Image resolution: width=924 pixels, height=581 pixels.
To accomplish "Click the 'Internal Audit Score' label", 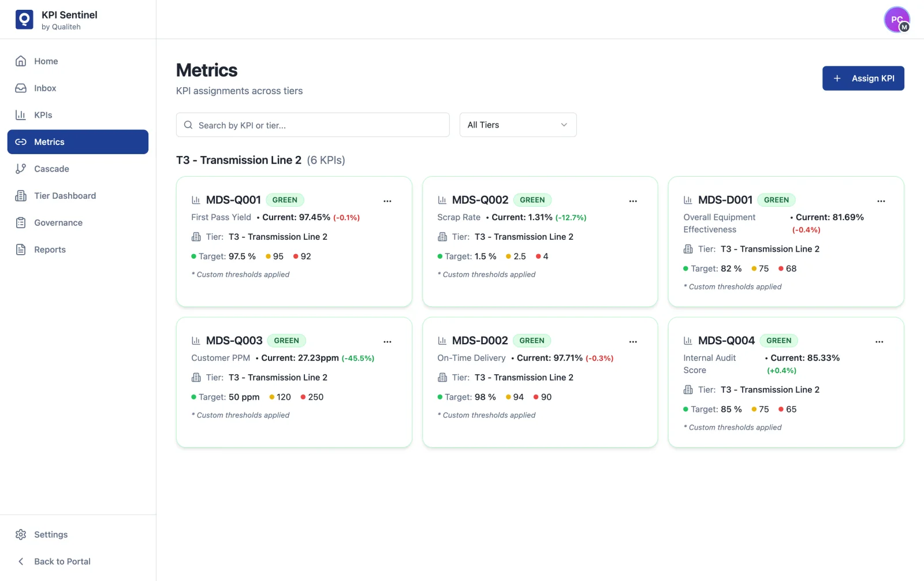I will coord(710,364).
